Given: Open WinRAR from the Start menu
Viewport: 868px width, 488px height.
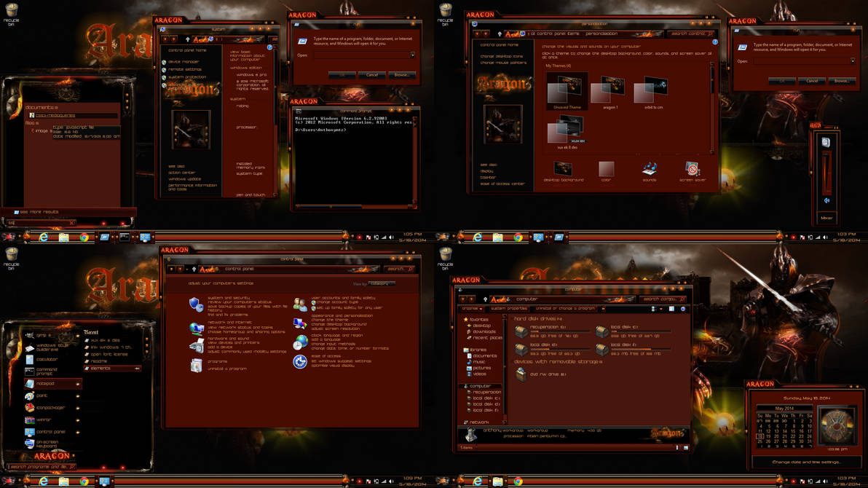Looking at the screenshot, I should pyautogui.click(x=44, y=420).
